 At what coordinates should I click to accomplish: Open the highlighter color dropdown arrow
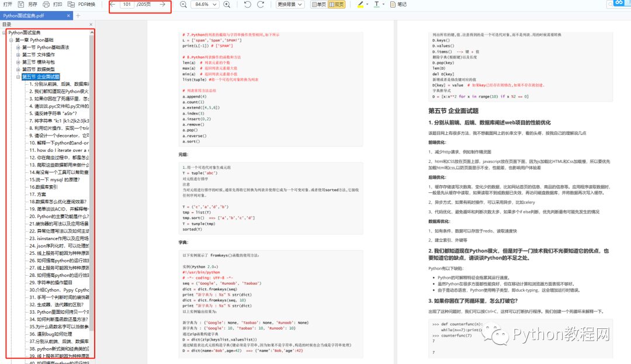pyautogui.click(x=367, y=5)
